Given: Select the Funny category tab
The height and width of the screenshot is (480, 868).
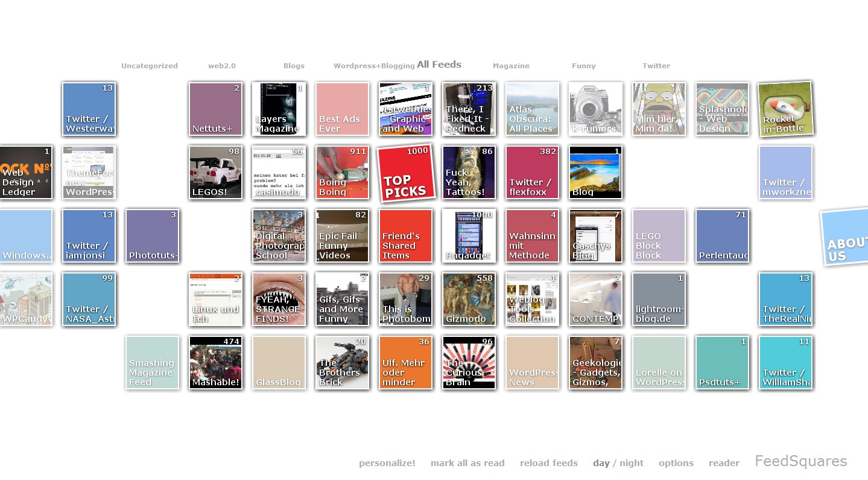Looking at the screenshot, I should tap(583, 66).
